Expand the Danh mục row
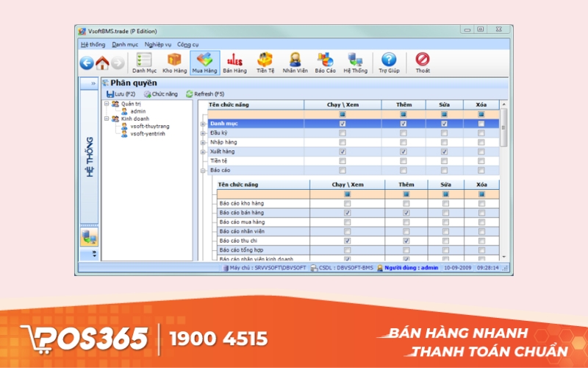The image size is (588, 368). [x=203, y=124]
